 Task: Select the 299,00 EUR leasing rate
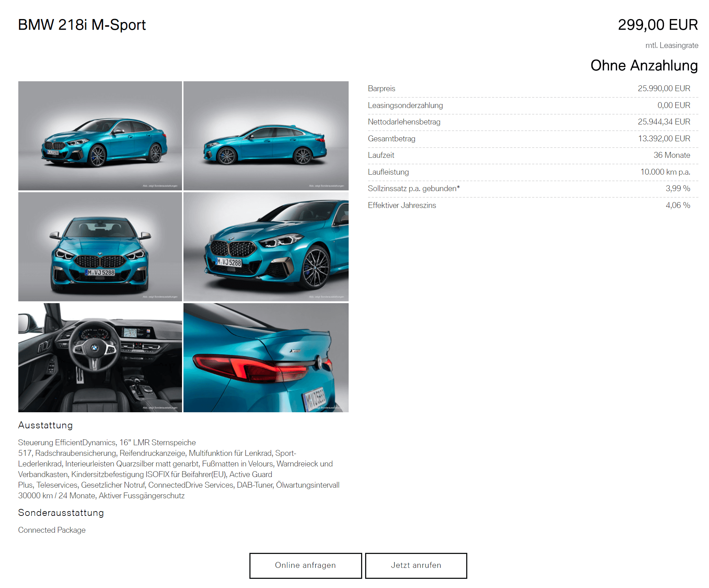pyautogui.click(x=658, y=25)
